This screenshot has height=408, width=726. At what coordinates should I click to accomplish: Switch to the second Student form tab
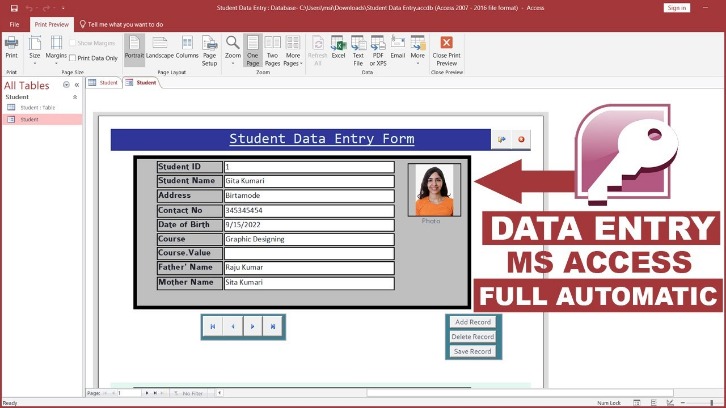pyautogui.click(x=141, y=82)
